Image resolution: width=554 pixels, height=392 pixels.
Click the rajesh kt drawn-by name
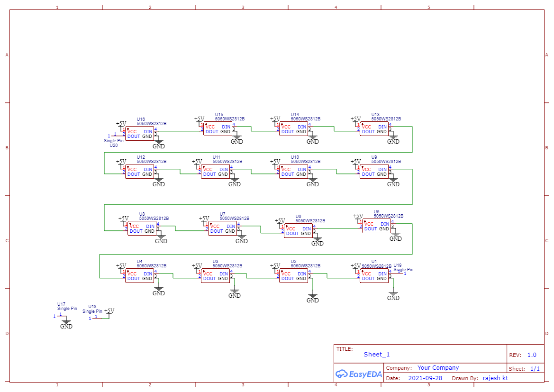494,378
